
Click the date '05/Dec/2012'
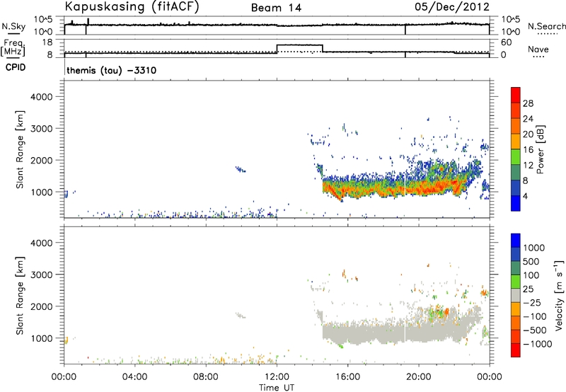[452, 6]
